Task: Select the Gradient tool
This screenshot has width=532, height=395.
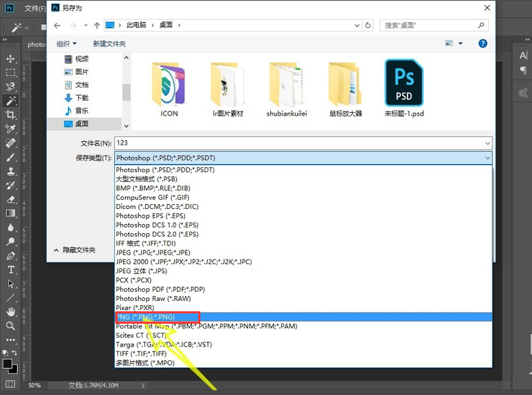Action: 10,213
